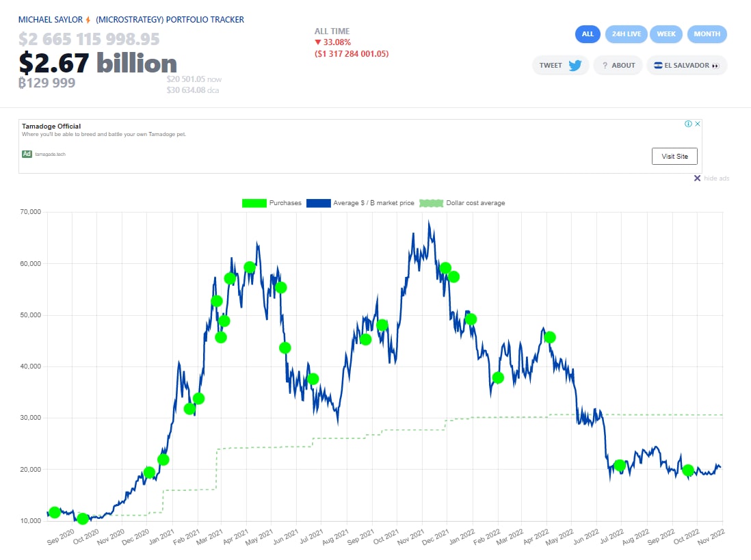Click the $30 634.08 dca value
The width and height of the screenshot is (751, 560).
[x=193, y=90]
